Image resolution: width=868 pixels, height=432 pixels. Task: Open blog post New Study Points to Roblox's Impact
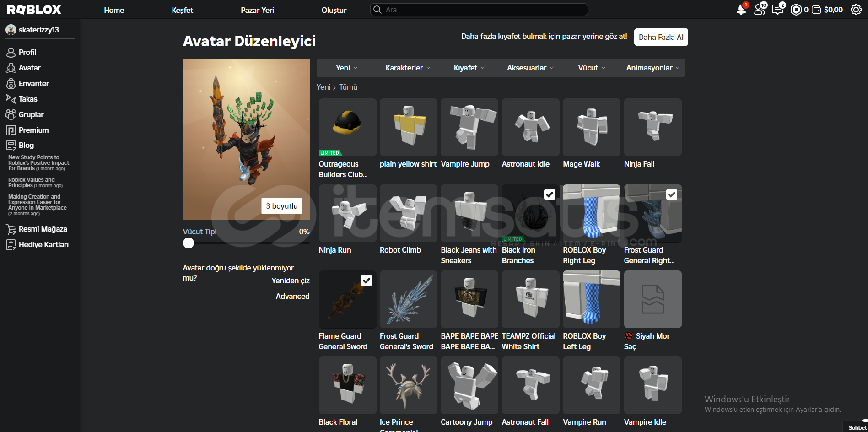[38, 163]
